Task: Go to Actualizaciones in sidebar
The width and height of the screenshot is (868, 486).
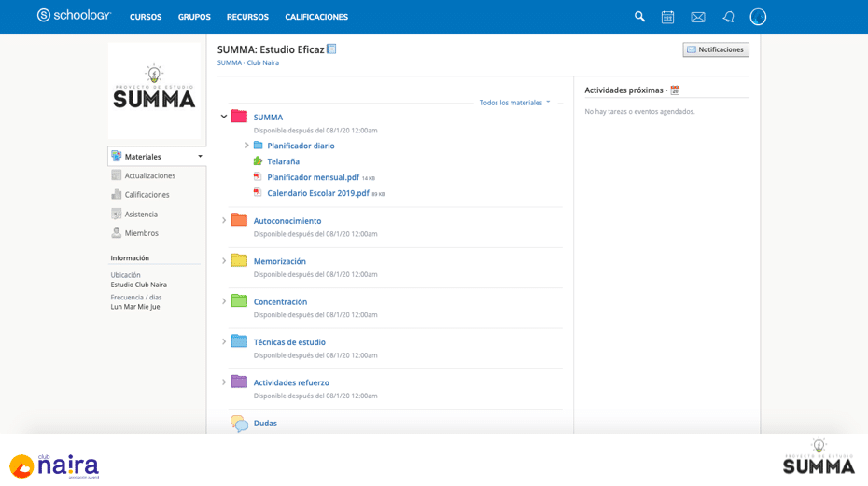Action: 150,175
